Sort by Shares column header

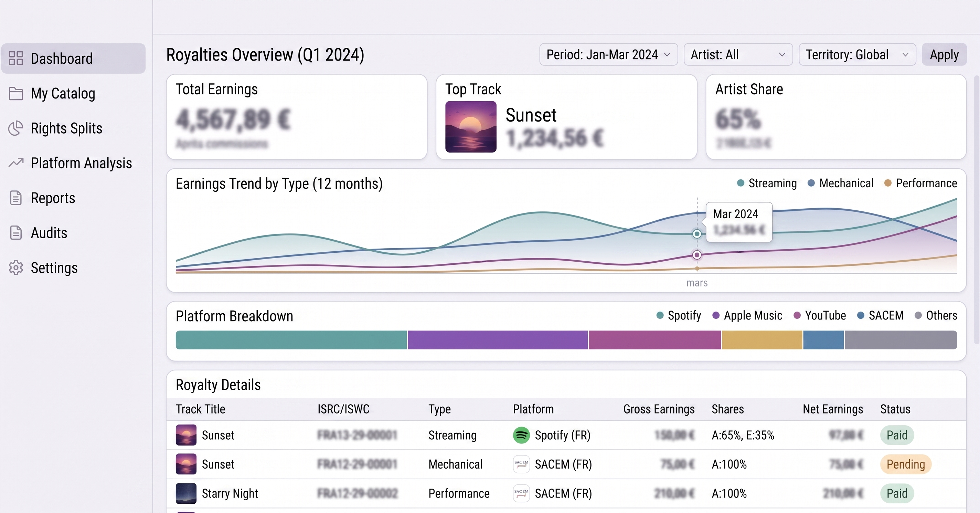728,409
